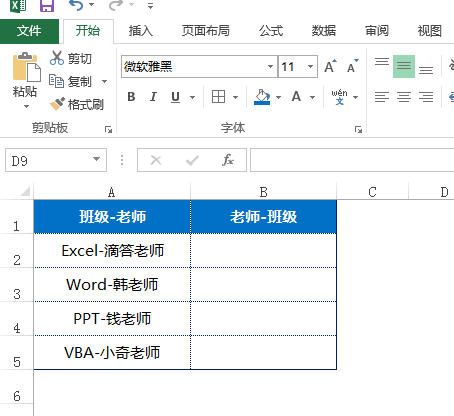Click the 复制 (Copy) button

71,81
